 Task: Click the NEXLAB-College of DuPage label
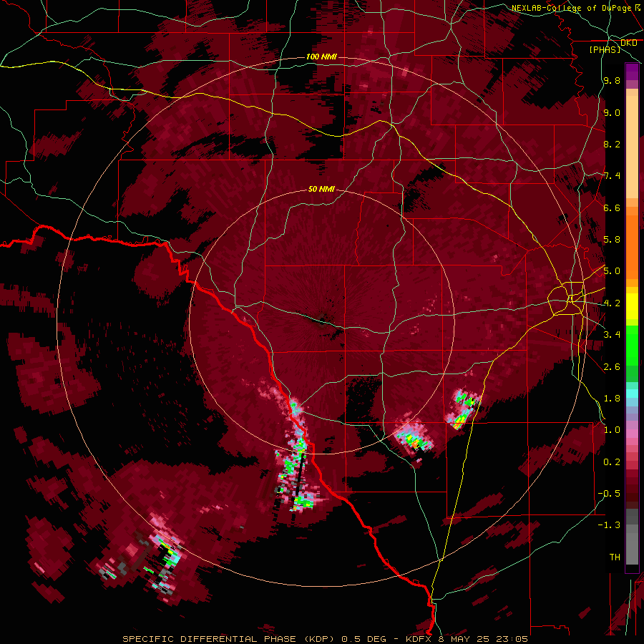(573, 8)
